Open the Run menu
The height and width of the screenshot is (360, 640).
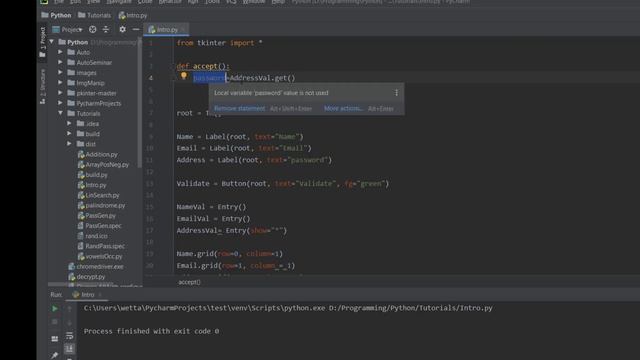tap(193, 2)
